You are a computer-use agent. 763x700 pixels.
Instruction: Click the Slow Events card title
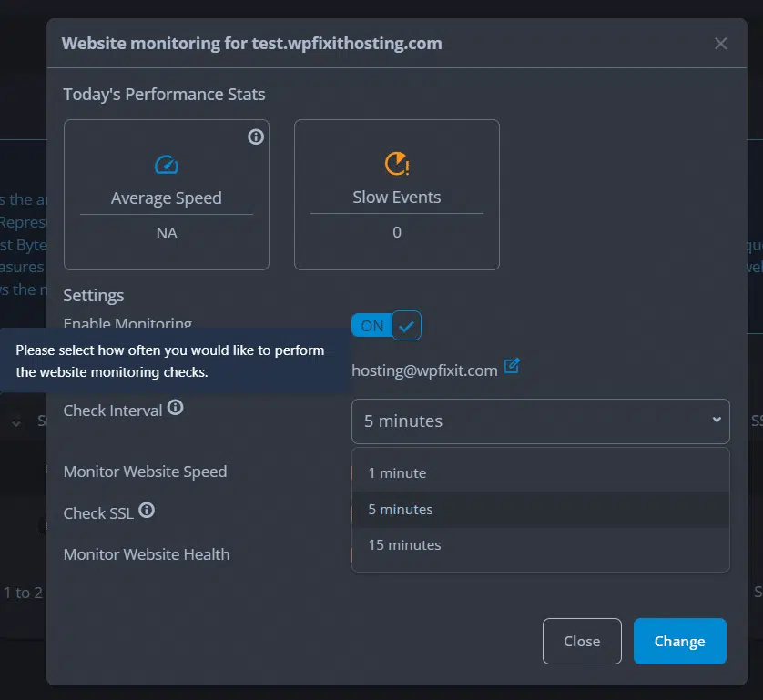point(397,197)
